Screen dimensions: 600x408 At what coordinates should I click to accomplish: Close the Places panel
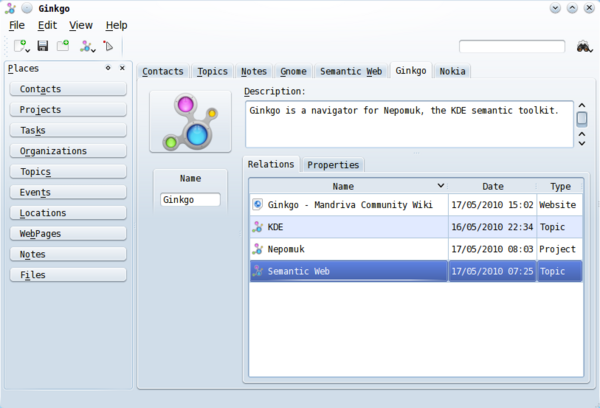point(122,68)
